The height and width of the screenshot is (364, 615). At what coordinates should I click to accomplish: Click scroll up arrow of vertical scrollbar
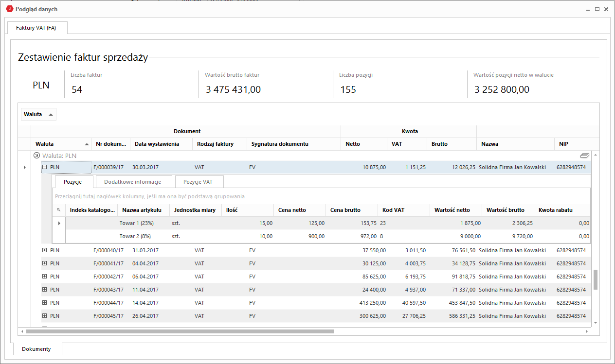pos(596,154)
